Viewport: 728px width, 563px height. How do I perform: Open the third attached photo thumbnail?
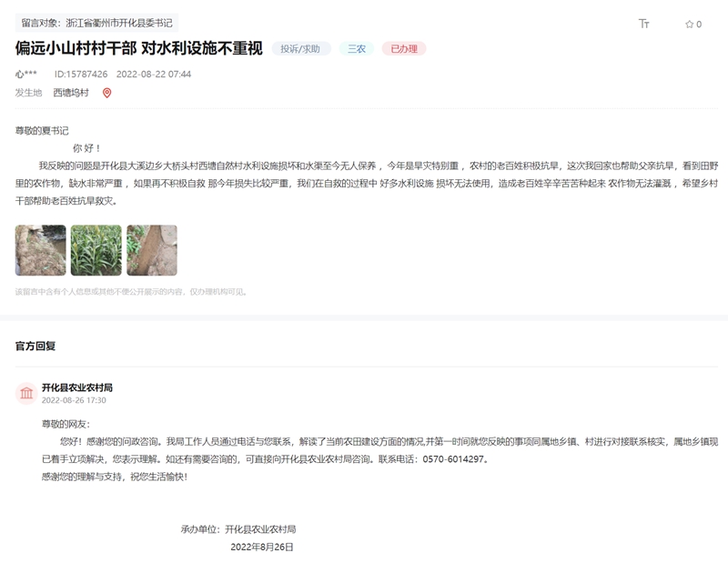coord(151,250)
